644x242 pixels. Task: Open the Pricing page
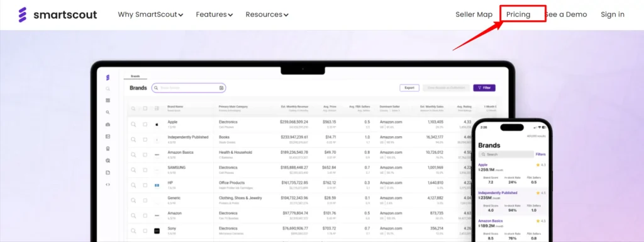coord(518,14)
